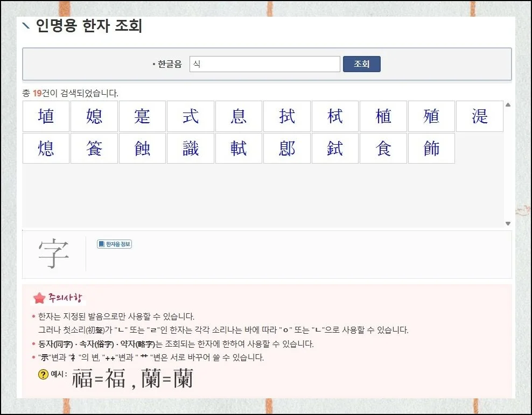532x415 pixels.
Task: Select the hanja 式 from the results
Action: pyautogui.click(x=190, y=116)
